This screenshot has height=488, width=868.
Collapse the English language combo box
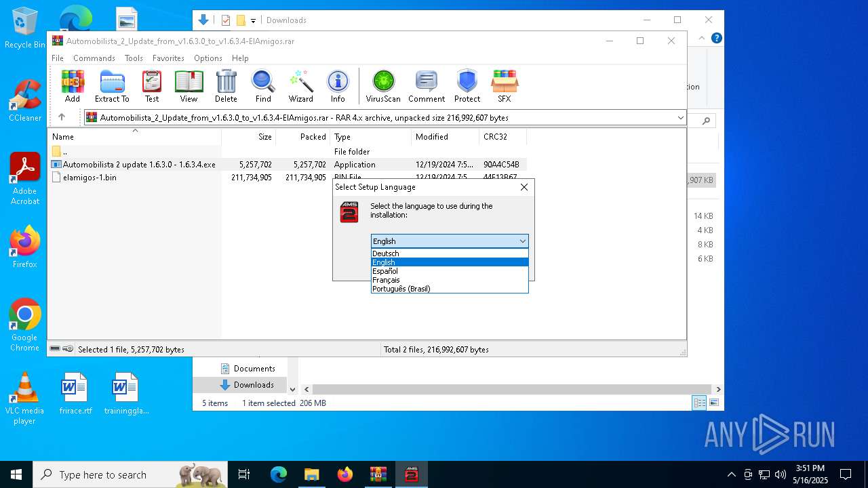click(523, 241)
